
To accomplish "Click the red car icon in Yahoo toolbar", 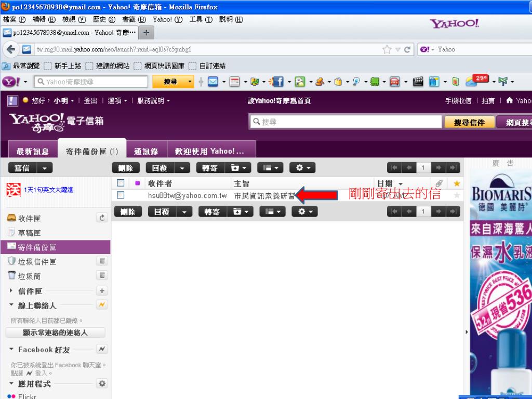I will tap(395, 82).
